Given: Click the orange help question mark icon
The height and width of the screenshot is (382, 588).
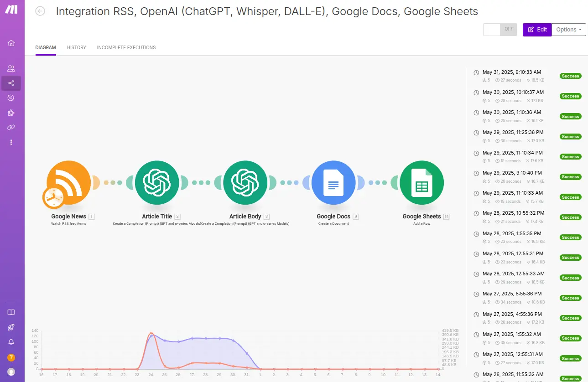Looking at the screenshot, I should [11, 357].
